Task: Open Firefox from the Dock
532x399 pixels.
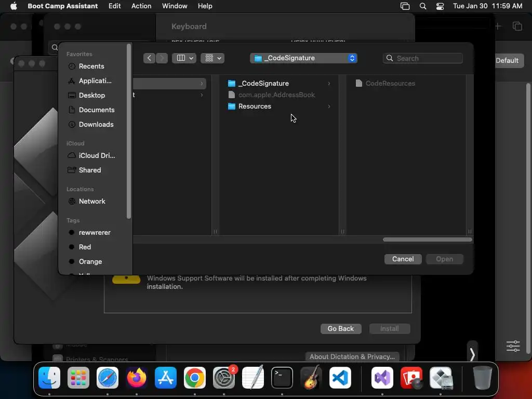Action: click(137, 377)
